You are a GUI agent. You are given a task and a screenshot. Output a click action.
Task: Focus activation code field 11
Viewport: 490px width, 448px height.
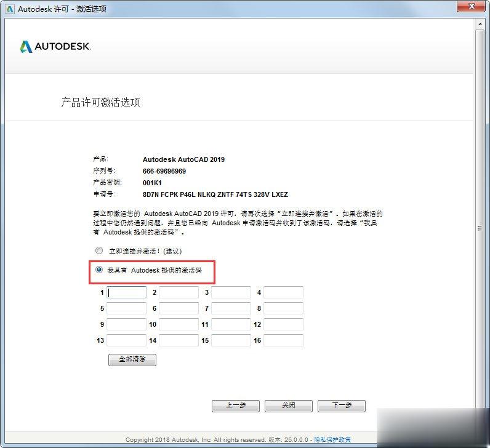click(x=231, y=324)
